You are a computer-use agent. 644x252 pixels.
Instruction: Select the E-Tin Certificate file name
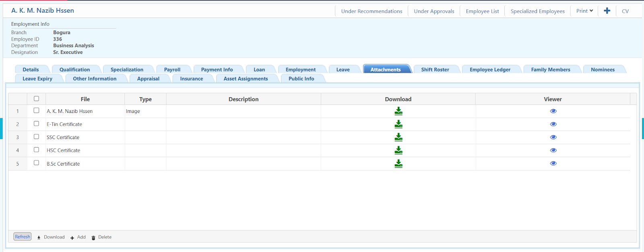pyautogui.click(x=64, y=125)
